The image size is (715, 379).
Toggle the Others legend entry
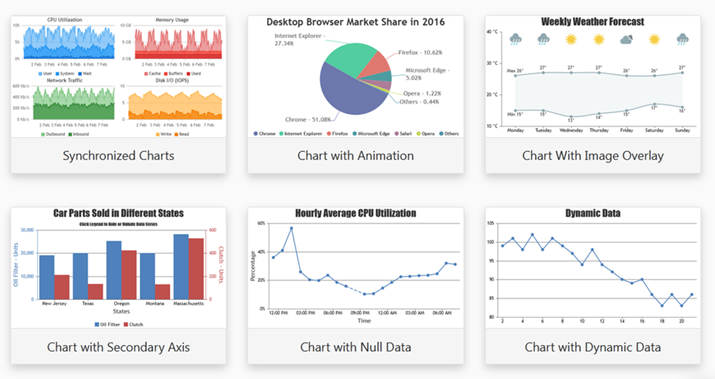(x=449, y=134)
